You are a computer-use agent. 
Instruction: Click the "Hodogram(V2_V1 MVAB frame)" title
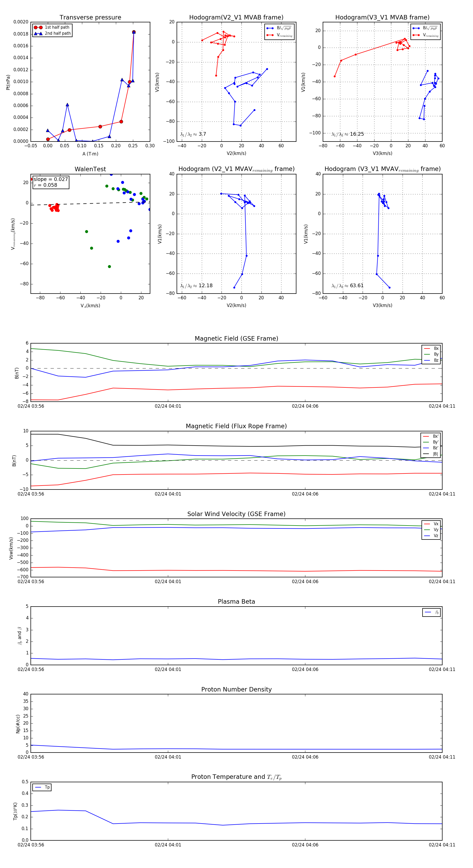(x=236, y=18)
